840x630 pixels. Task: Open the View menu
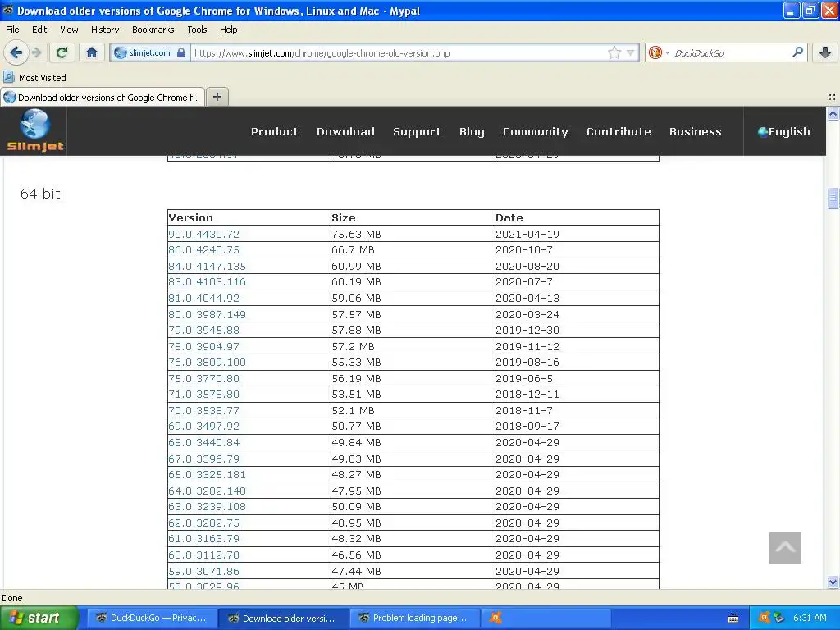pyautogui.click(x=69, y=30)
